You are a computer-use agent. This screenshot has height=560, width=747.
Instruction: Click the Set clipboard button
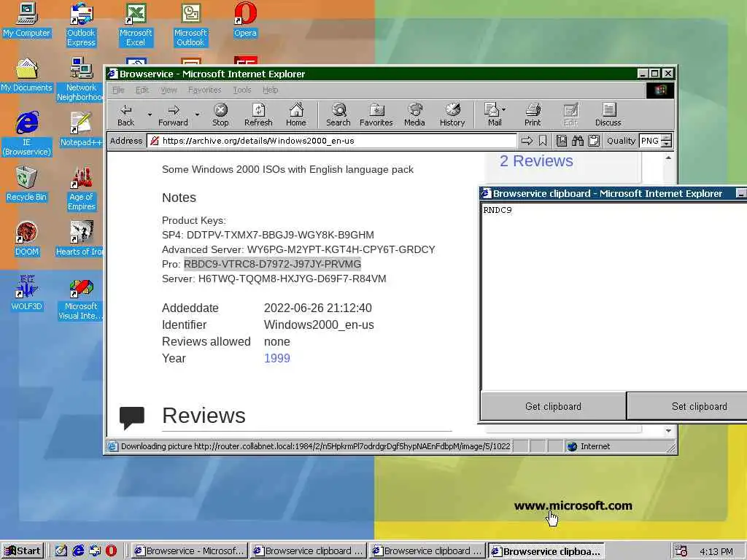tap(687, 406)
